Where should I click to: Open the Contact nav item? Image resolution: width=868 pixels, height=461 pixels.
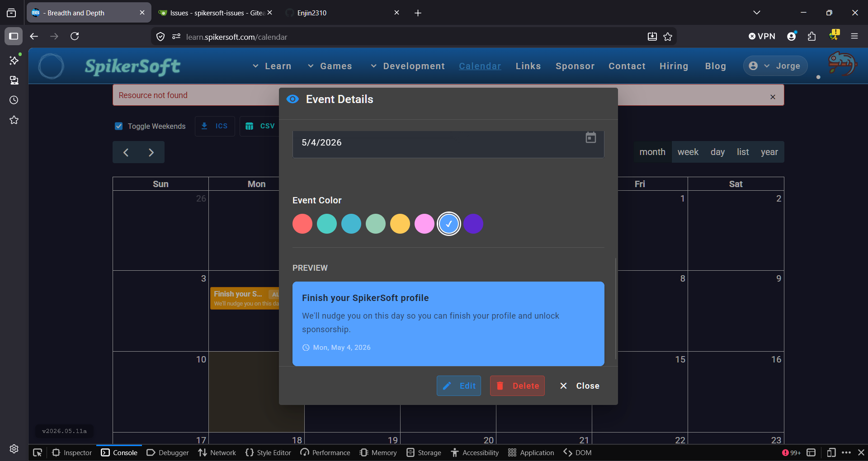[x=627, y=66]
